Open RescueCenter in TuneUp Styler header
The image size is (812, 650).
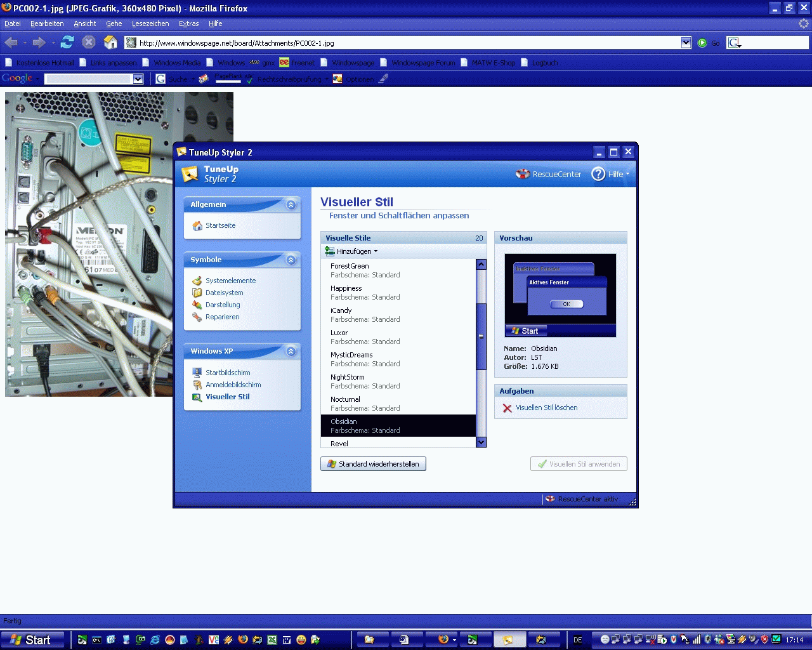[x=548, y=174]
